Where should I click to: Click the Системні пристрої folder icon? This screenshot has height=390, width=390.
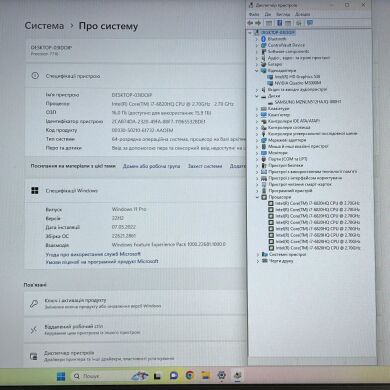click(265, 254)
